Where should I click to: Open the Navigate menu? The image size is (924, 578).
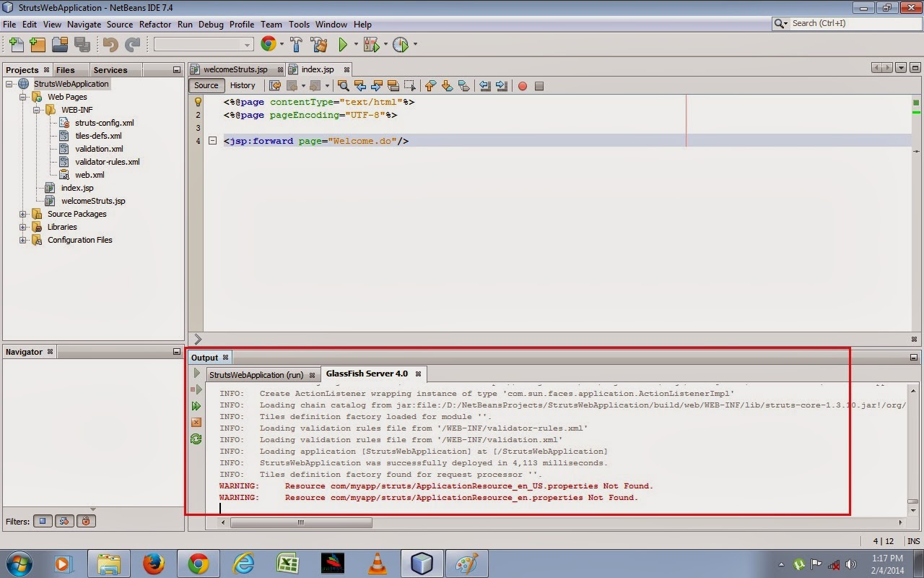click(x=84, y=24)
